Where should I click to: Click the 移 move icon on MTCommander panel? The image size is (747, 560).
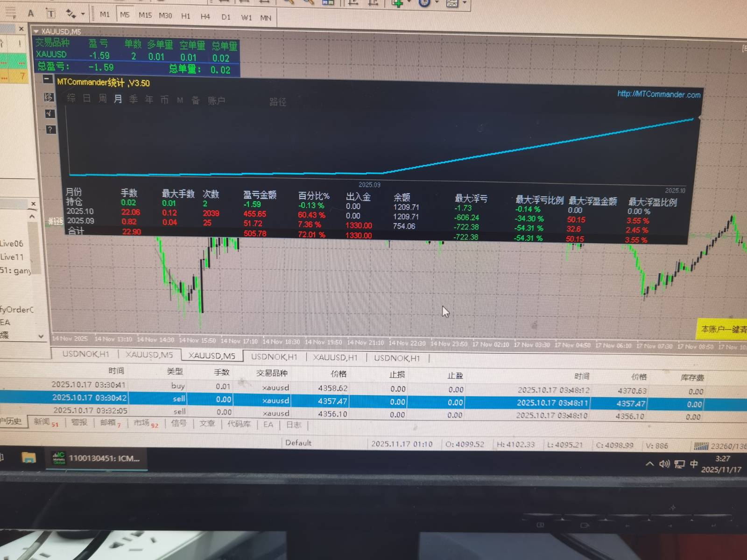(49, 97)
